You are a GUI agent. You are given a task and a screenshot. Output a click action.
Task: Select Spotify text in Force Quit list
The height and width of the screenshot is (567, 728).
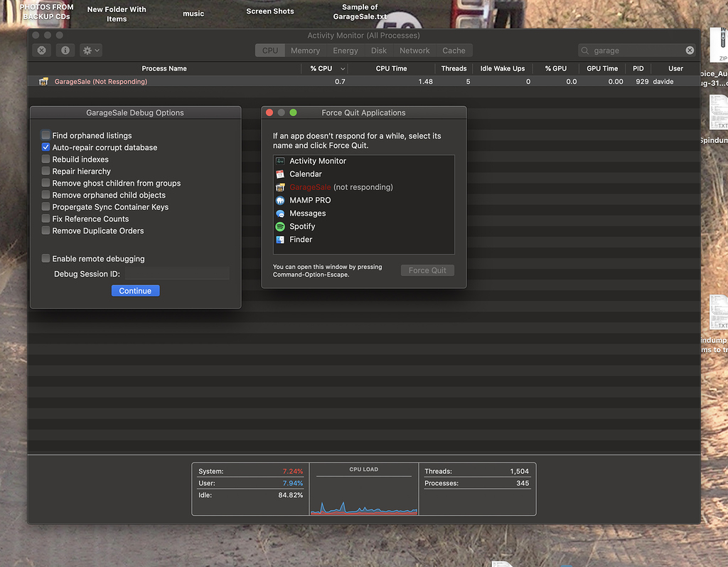[x=302, y=226]
